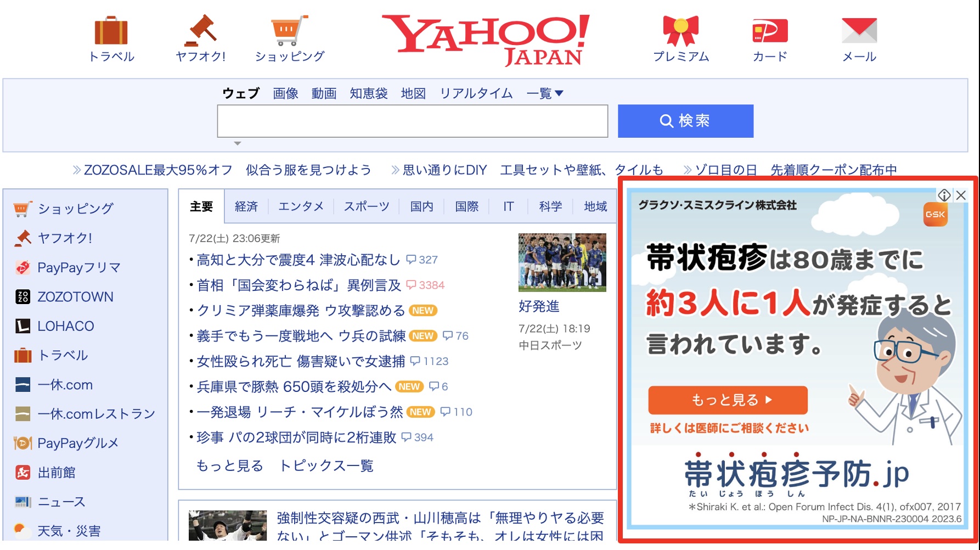
Task: Click the Yahoo Auctions gavel icon in header
Action: coord(200,31)
